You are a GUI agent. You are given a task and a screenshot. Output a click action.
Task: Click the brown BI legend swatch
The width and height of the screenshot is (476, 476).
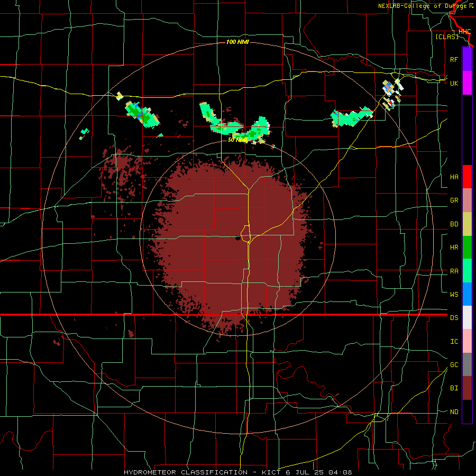467,388
